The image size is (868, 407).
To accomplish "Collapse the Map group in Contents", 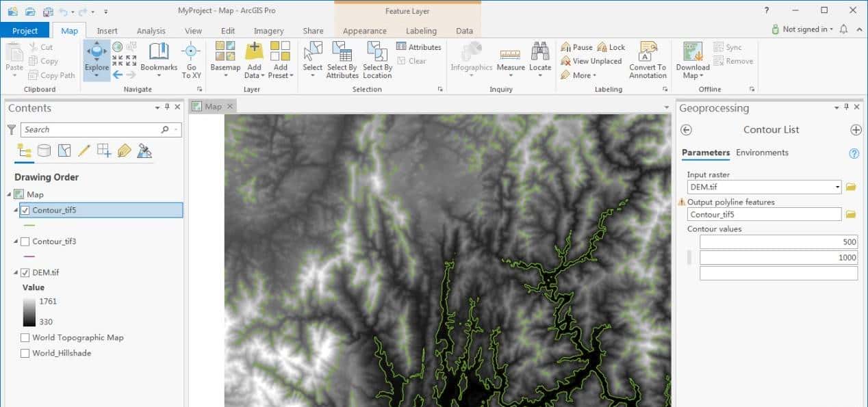I will (x=9, y=194).
